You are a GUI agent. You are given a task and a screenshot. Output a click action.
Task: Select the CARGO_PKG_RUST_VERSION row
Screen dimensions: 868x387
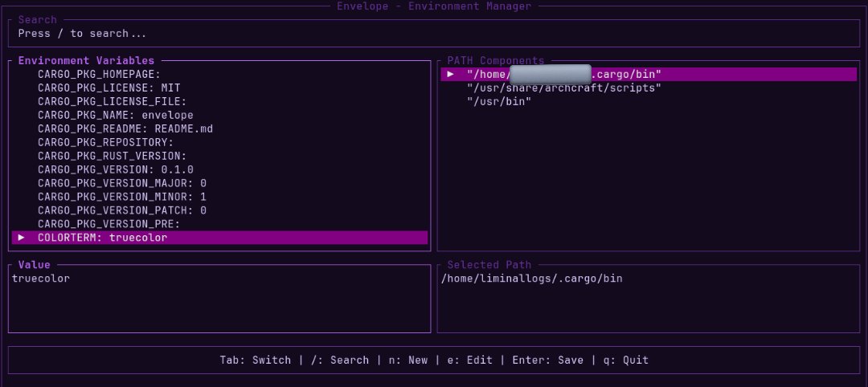coord(219,156)
